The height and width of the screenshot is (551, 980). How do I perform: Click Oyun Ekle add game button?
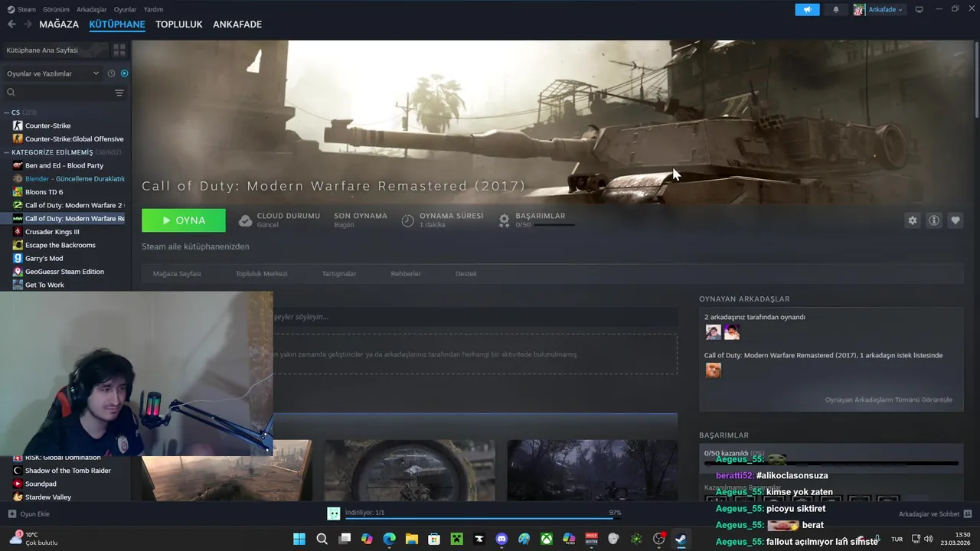tap(28, 514)
